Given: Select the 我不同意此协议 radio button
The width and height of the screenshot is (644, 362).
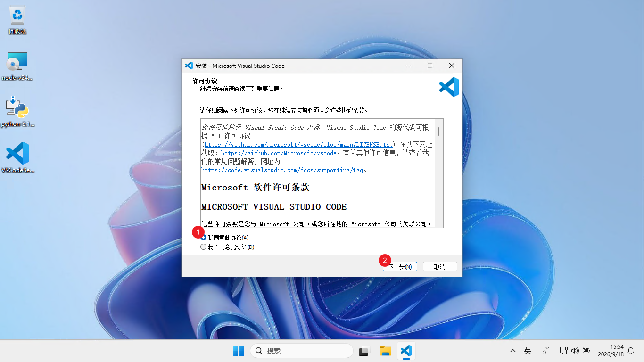Looking at the screenshot, I should coord(204,247).
